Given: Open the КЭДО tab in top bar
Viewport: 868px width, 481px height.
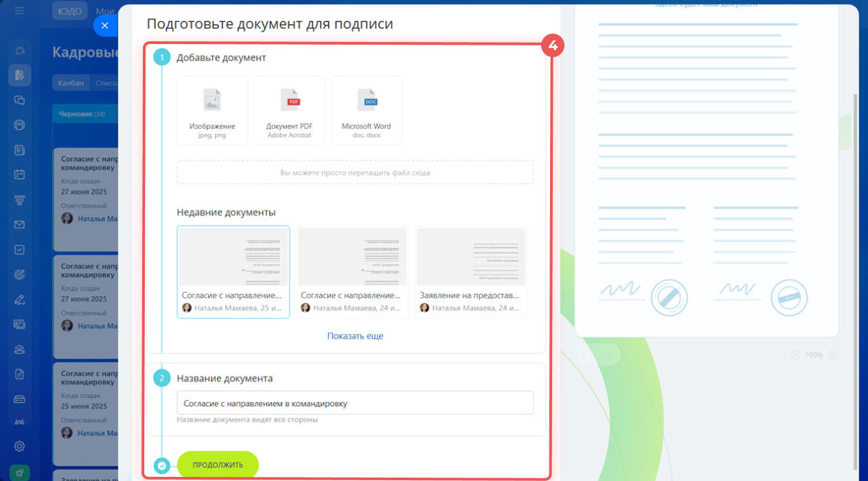Looking at the screenshot, I should pos(70,11).
